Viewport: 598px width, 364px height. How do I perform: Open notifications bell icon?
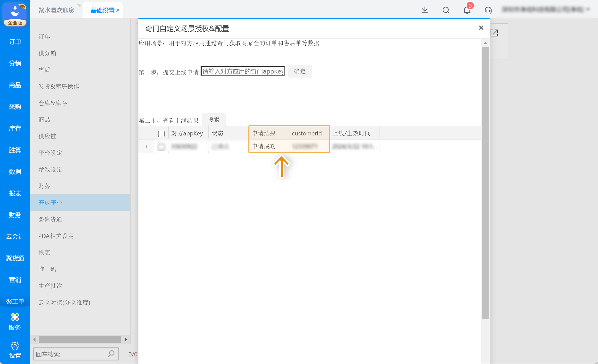(x=467, y=10)
